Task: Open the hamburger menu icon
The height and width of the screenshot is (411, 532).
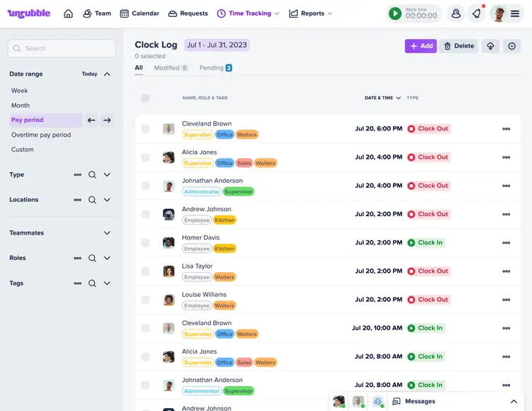Action: pos(515,13)
